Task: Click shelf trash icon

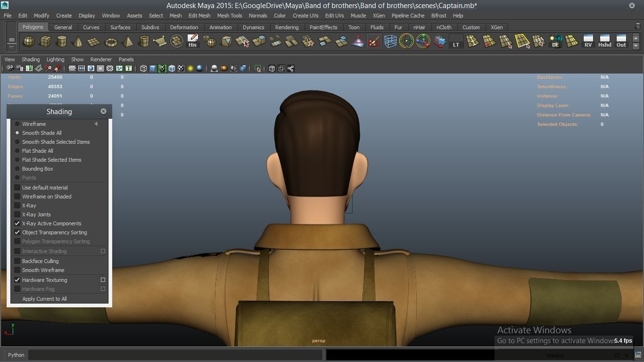Action: (638, 26)
